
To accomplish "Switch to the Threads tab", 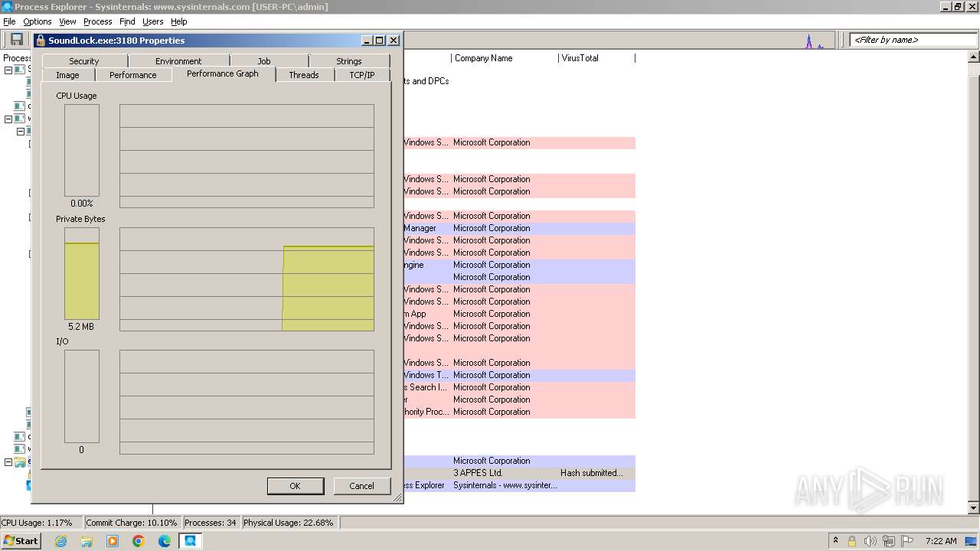I will coord(304,75).
